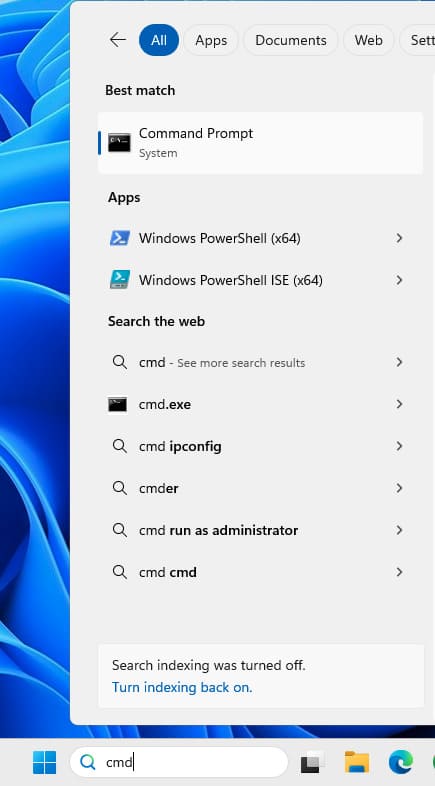Expand chevron beside cmder suggestion
Image resolution: width=435 pixels, height=786 pixels.
(399, 488)
